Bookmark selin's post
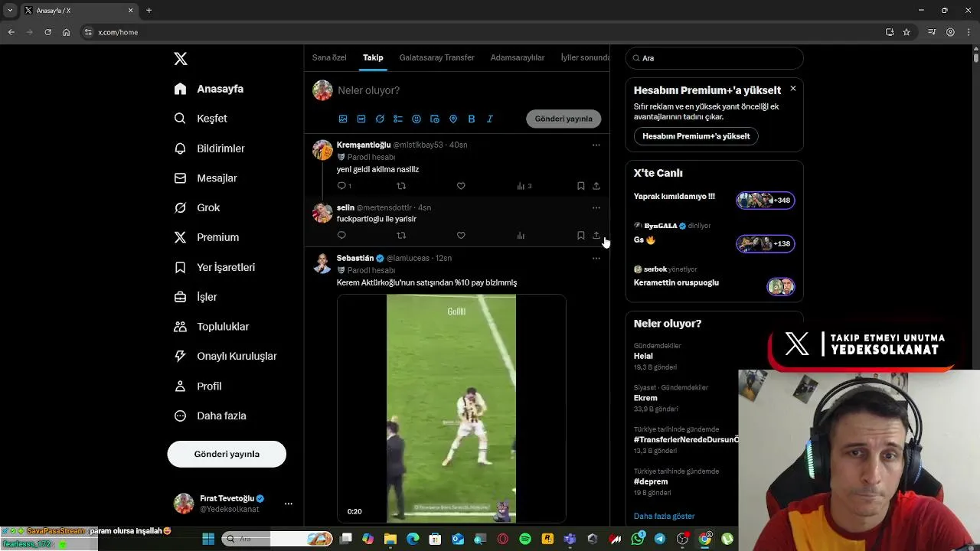 (580, 236)
